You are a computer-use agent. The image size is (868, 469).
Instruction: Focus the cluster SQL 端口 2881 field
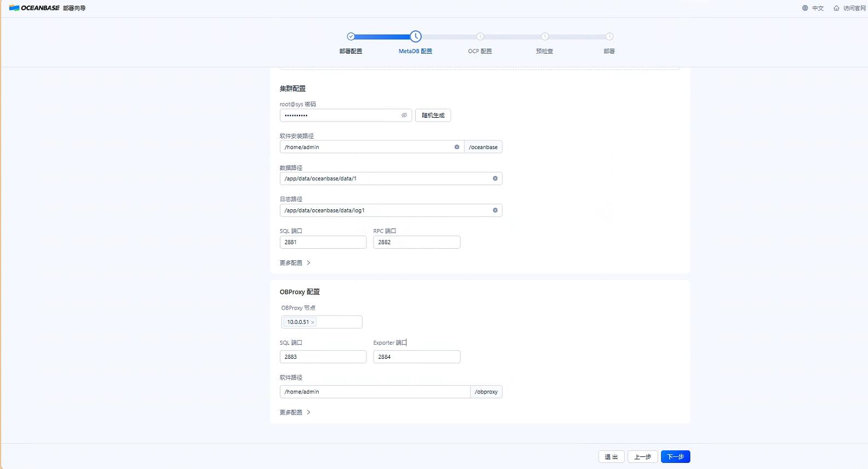pos(323,242)
